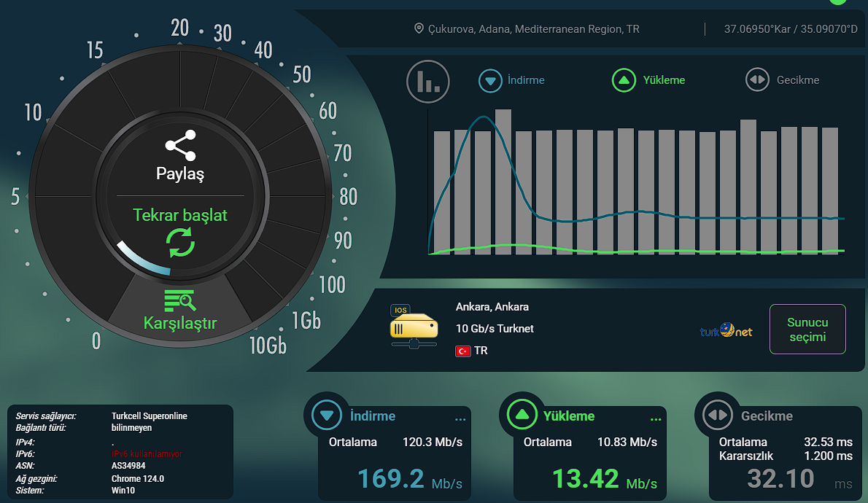Image resolution: width=868 pixels, height=503 pixels.
Task: Click the Turkcell Superonline provider value
Action: [150, 416]
